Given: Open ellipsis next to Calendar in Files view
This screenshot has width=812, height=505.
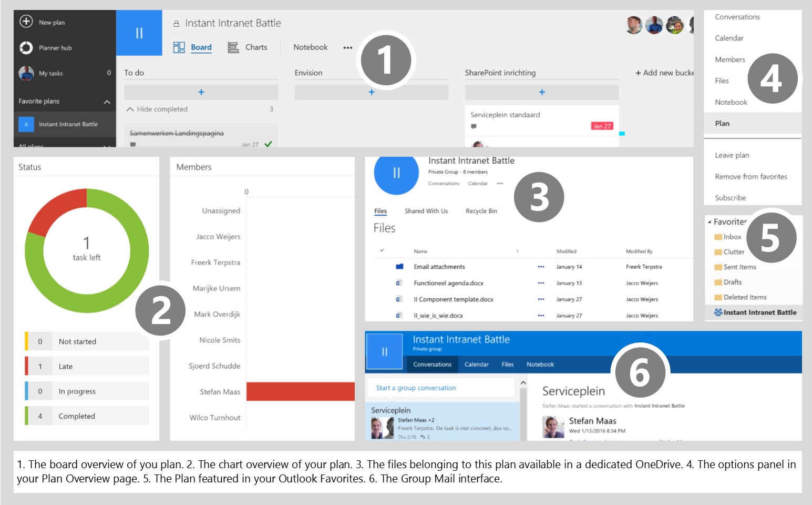Looking at the screenshot, I should tap(500, 184).
